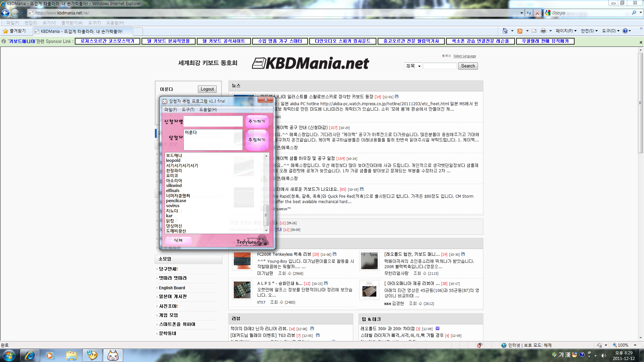
Task: Click the 신청자명 name input field
Action: [213, 121]
